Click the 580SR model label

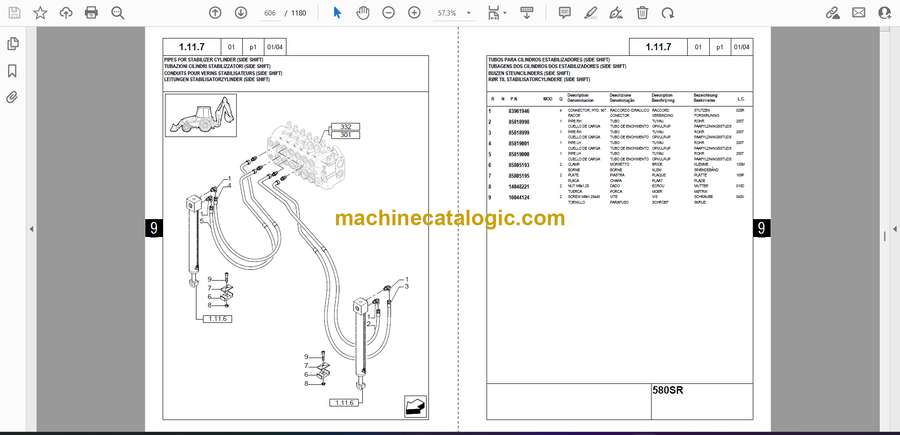click(x=668, y=391)
